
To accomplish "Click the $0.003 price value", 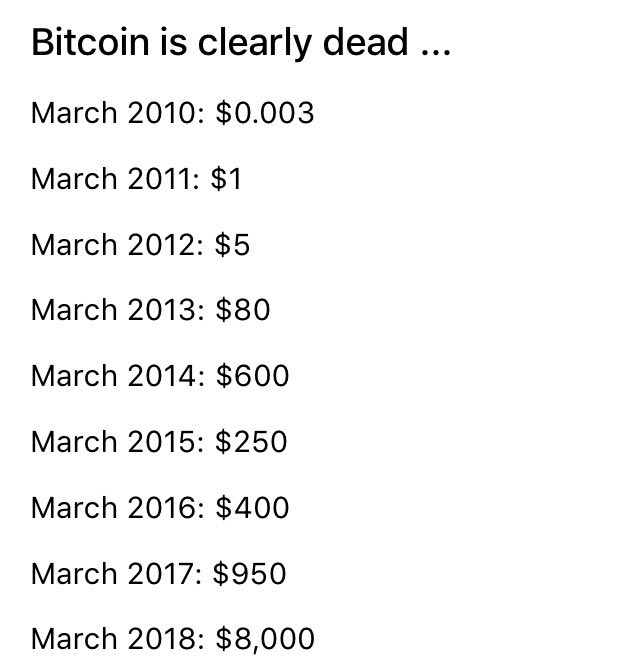I will 265,113.
